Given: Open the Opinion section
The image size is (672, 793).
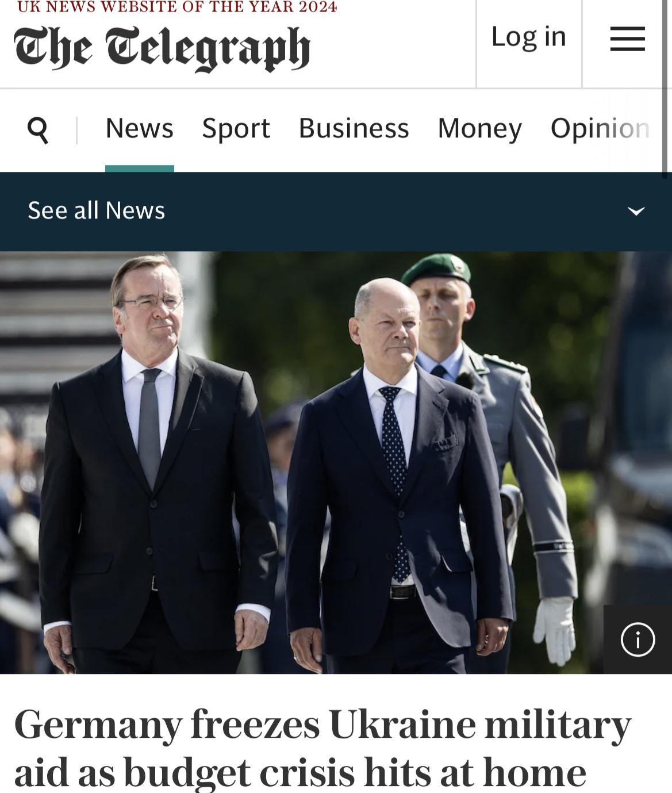Looking at the screenshot, I should (600, 128).
